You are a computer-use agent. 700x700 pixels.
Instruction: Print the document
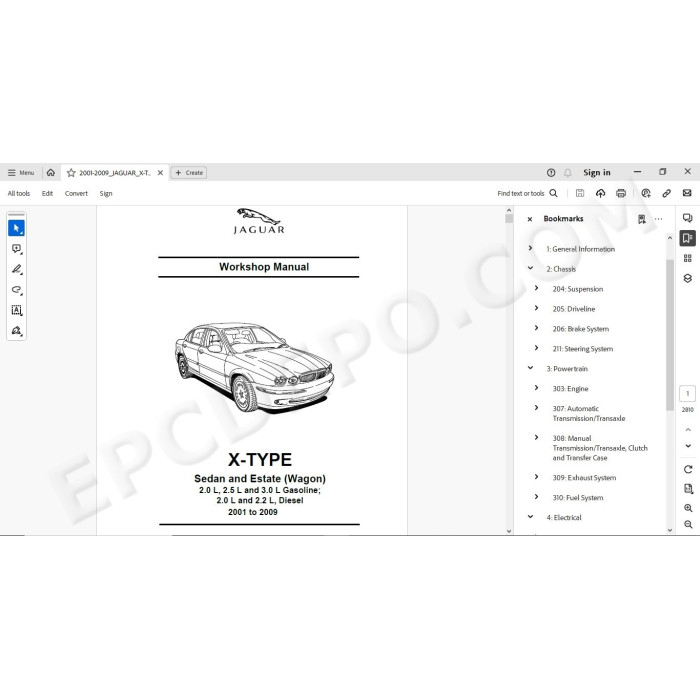[621, 193]
